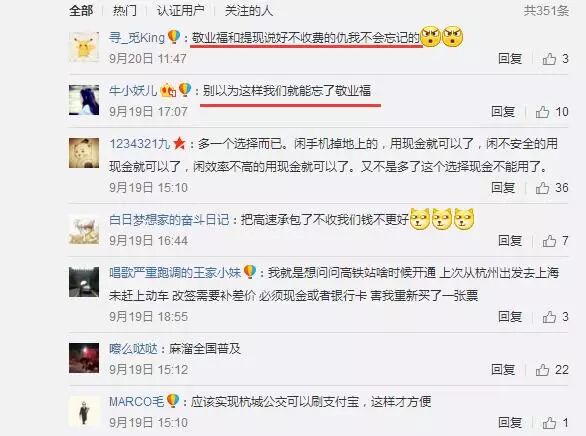
Task: Click 寻_觅King's Pikachu avatar
Action: point(84,47)
